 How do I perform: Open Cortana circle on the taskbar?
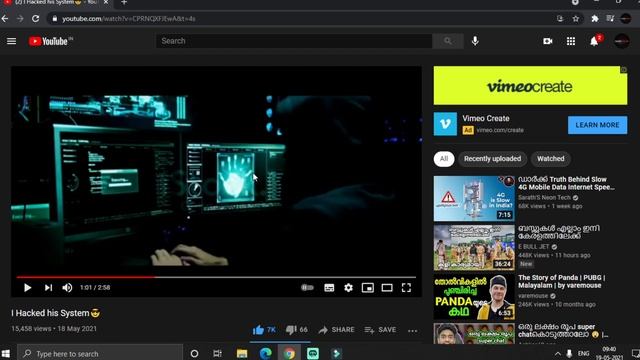pos(194,353)
